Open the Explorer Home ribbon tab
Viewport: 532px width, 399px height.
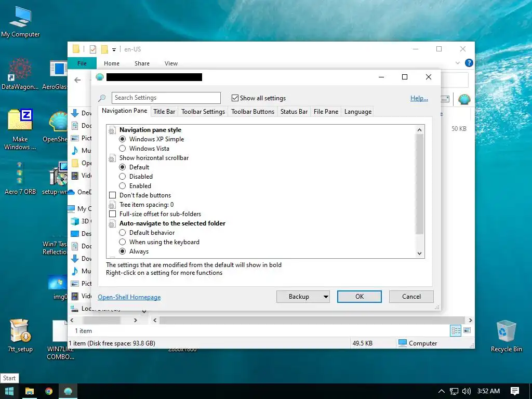coord(112,63)
